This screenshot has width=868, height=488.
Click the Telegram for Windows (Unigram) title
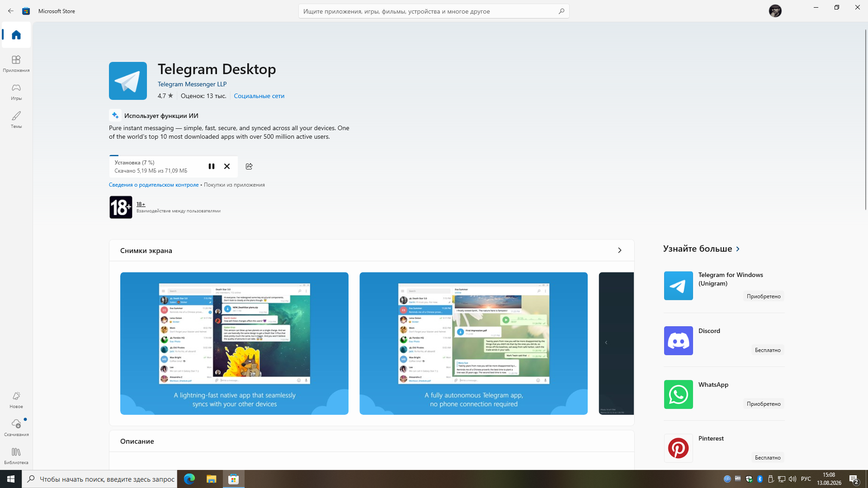point(731,279)
